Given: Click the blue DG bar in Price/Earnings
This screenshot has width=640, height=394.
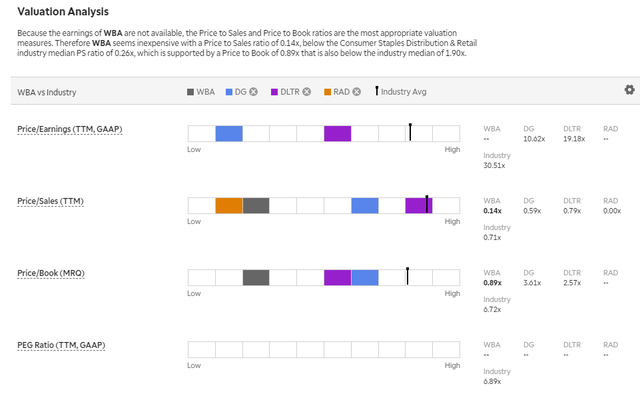Looking at the screenshot, I should click(x=229, y=134).
